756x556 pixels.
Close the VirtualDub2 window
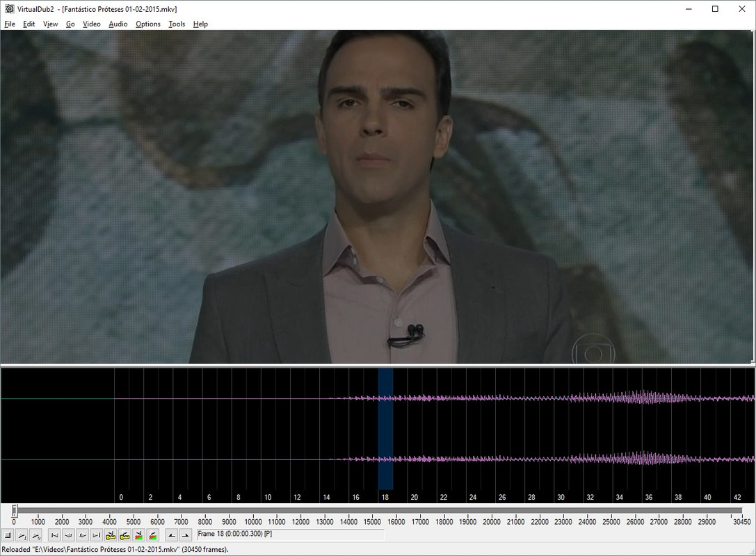(x=741, y=8)
